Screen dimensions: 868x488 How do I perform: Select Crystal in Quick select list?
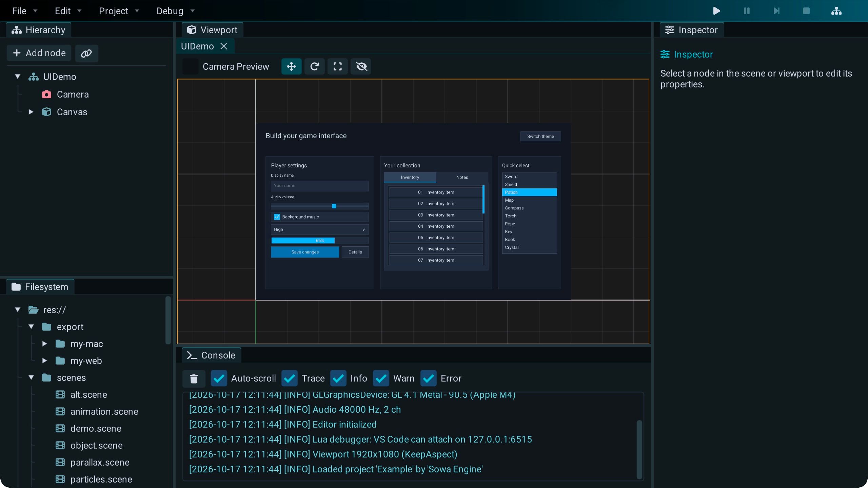[x=529, y=247]
